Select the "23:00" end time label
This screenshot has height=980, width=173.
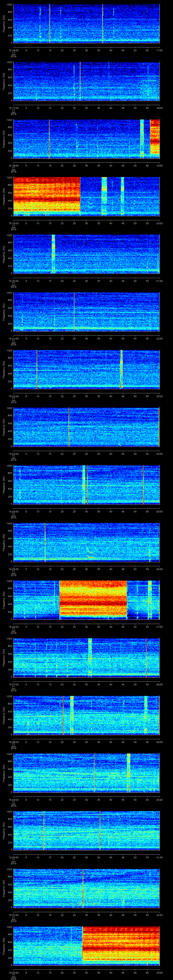[x=159, y=396]
